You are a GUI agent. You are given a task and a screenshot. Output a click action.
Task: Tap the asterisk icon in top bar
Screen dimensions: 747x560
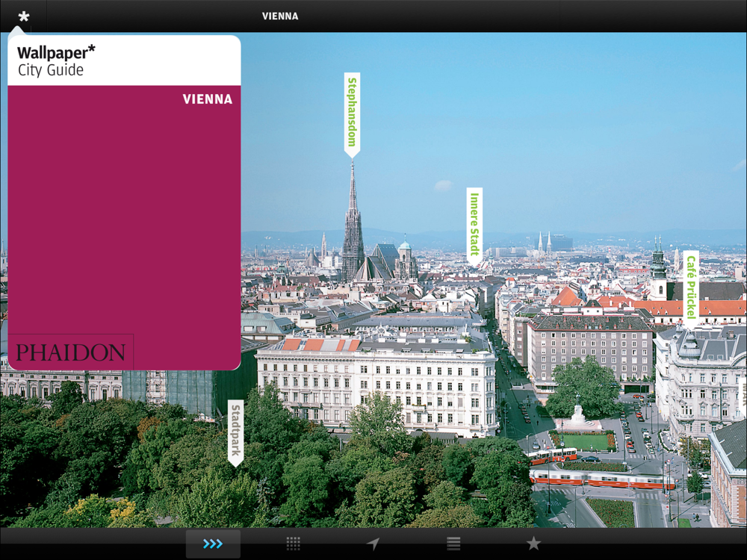point(23,16)
